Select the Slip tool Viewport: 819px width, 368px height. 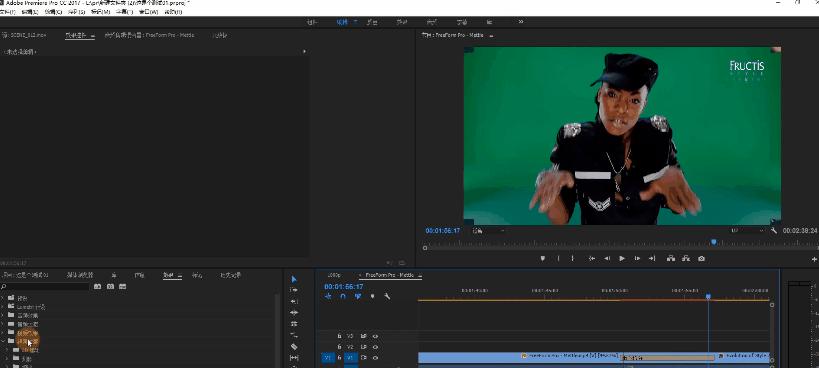294,358
